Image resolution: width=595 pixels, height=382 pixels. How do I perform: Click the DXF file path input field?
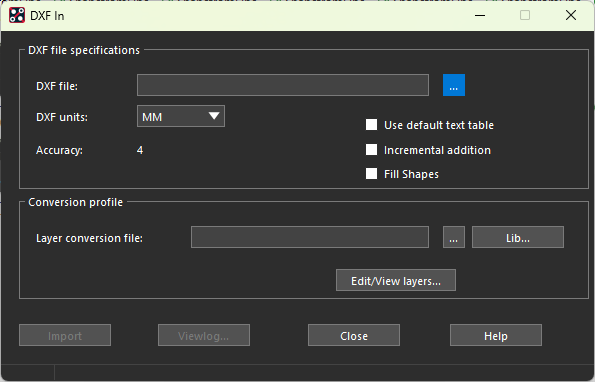283,85
